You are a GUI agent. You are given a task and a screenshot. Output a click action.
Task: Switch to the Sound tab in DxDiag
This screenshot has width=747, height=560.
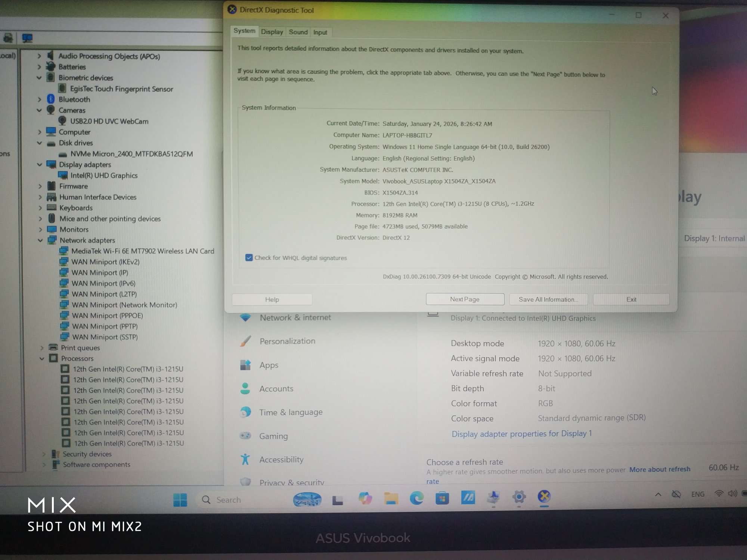(x=298, y=32)
